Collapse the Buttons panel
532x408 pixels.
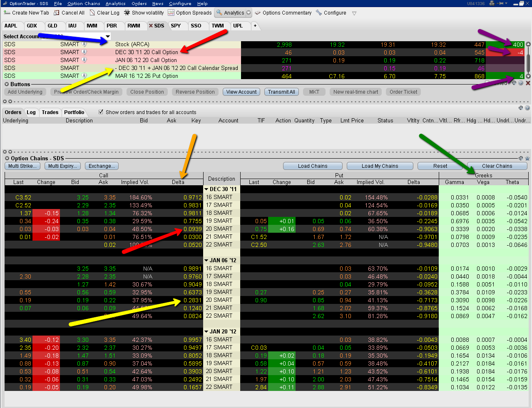(7, 84)
